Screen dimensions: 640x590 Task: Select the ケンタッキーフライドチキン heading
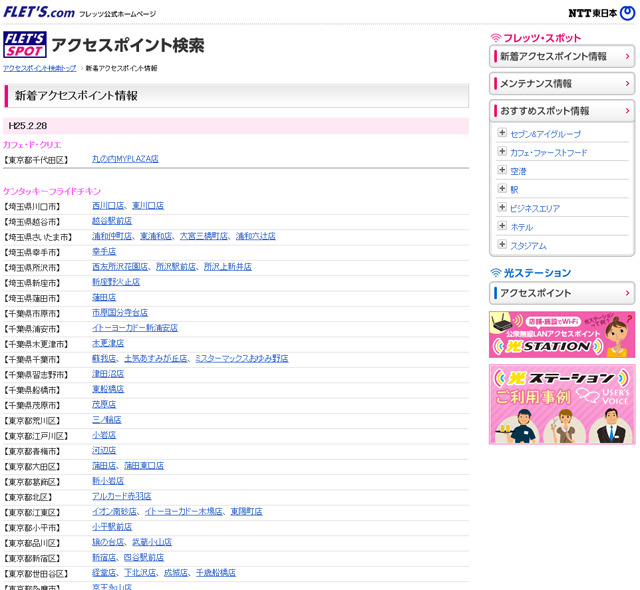tap(52, 191)
